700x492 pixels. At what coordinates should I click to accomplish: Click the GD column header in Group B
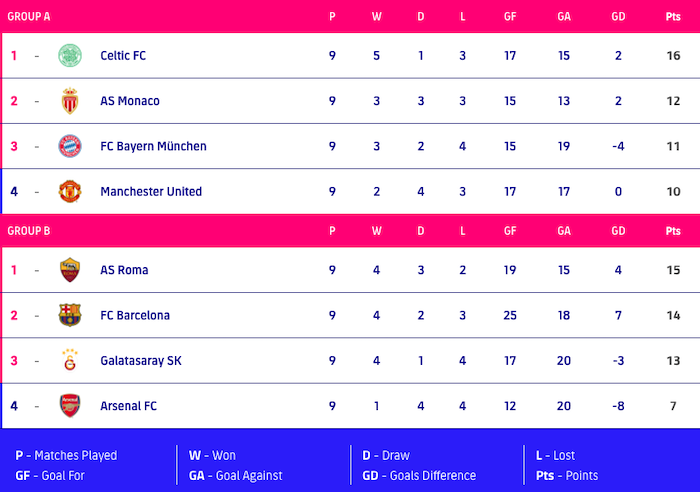pos(619,231)
